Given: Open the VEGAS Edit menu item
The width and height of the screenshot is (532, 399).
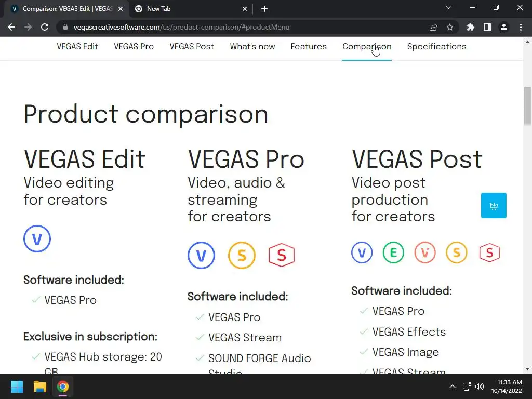Looking at the screenshot, I should 77,46.
